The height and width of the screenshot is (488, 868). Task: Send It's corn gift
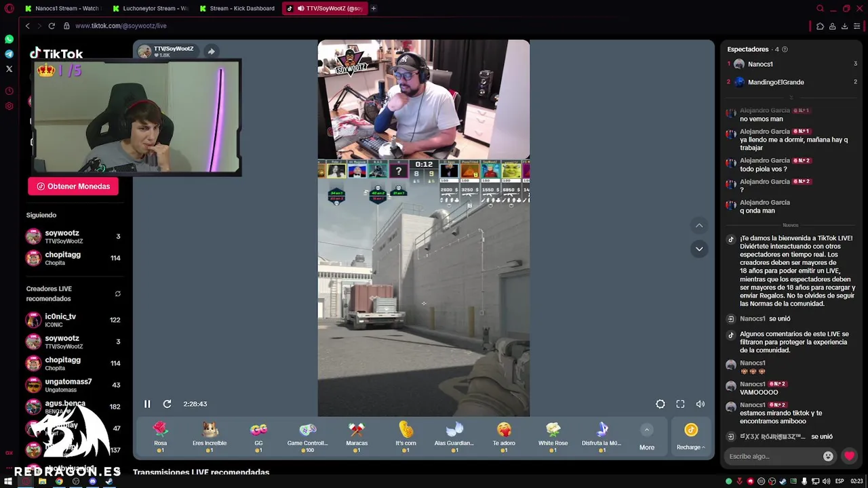(406, 437)
